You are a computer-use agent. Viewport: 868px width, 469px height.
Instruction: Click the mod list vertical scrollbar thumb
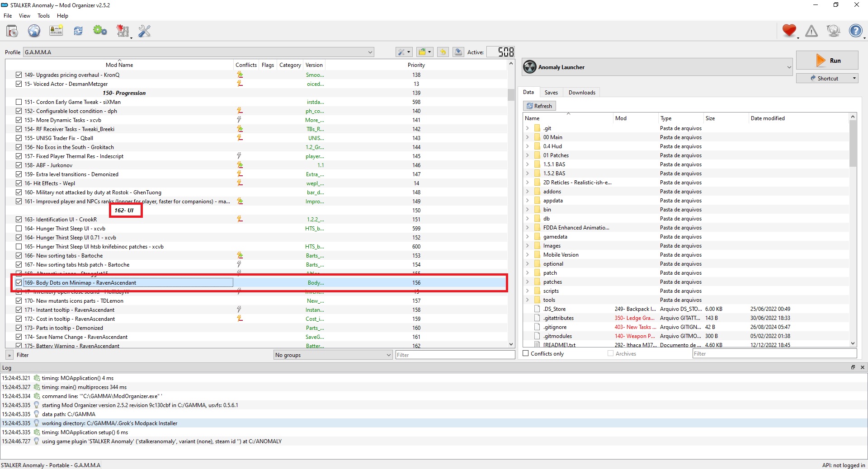point(511,94)
